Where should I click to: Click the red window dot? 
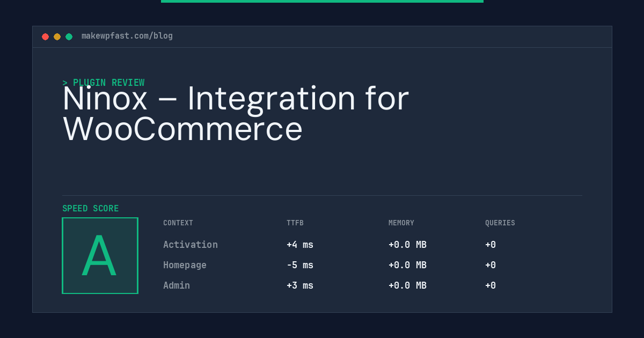pos(45,36)
